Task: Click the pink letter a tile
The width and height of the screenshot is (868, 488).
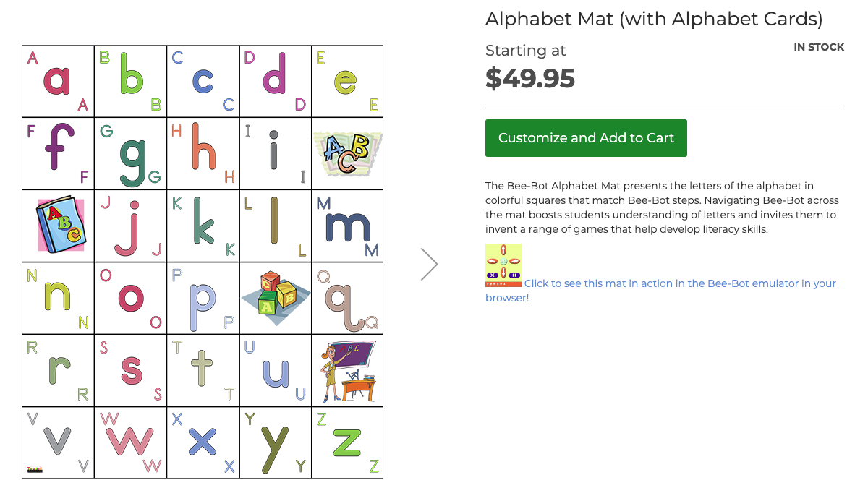Action: click(x=59, y=81)
